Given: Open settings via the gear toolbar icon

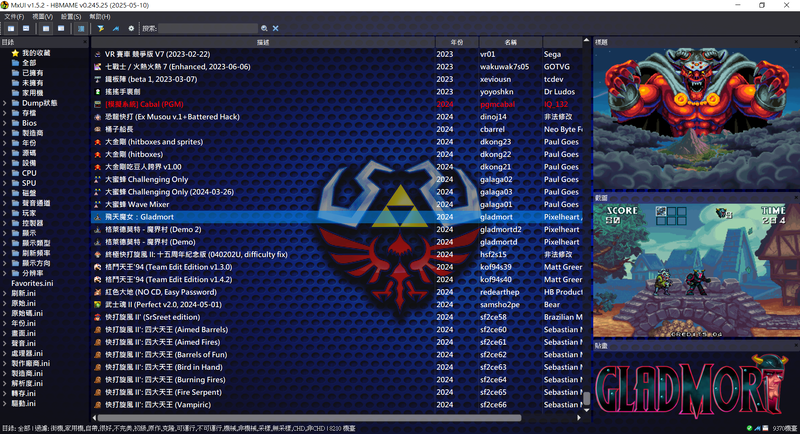Looking at the screenshot, I should [x=131, y=29].
